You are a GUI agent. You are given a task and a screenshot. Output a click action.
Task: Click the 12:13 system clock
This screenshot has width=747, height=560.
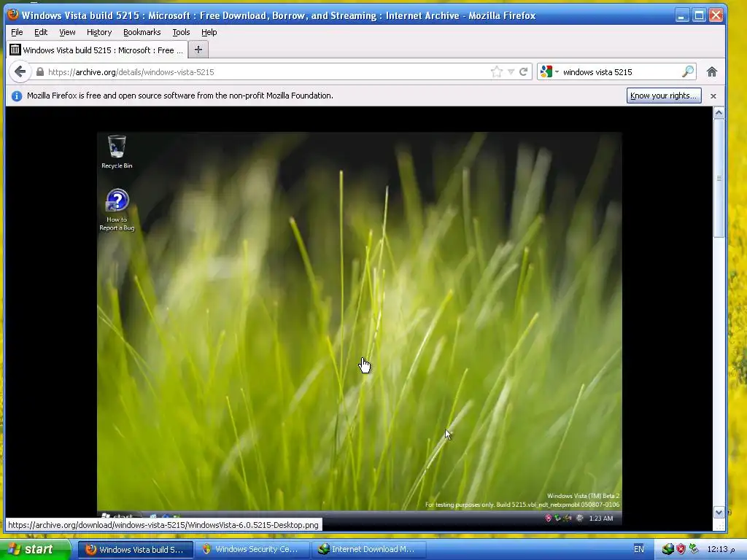721,549
